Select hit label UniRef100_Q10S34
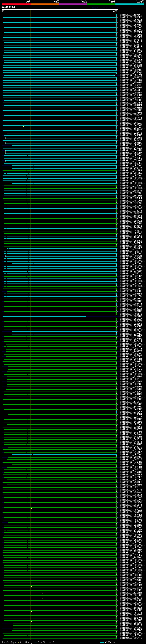The image size is (146, 644). (x=131, y=65)
